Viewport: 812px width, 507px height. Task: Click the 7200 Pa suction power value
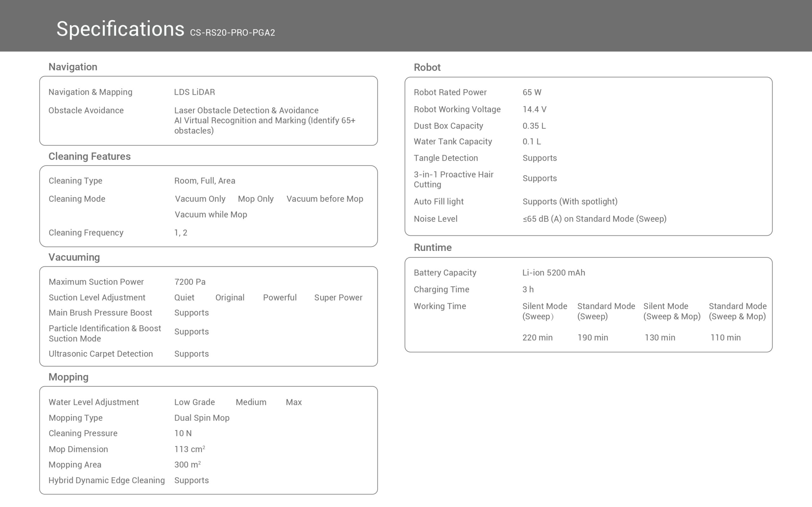[x=190, y=282]
